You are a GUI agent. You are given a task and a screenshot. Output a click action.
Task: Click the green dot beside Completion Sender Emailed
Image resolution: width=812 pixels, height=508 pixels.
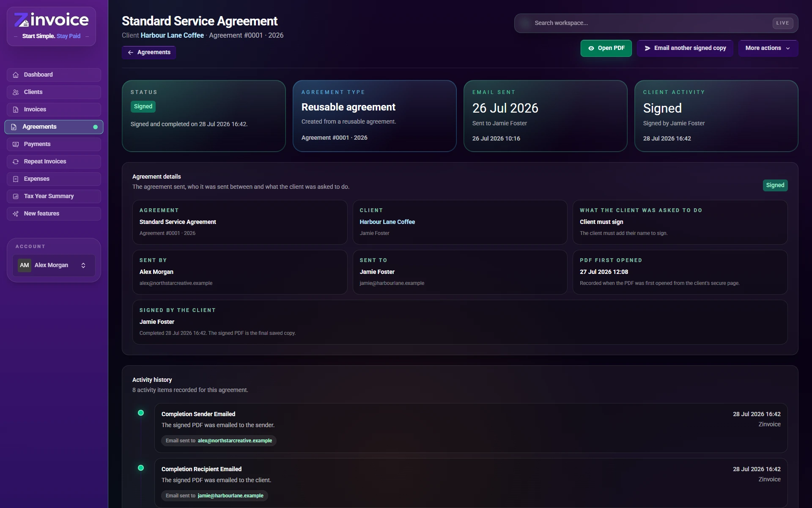pos(141,413)
